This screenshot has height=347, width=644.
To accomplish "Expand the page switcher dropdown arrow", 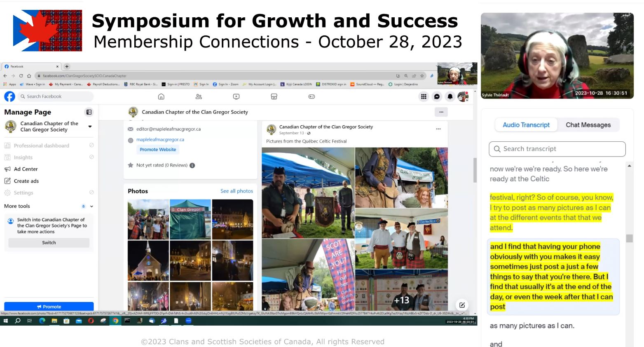I will (x=90, y=127).
